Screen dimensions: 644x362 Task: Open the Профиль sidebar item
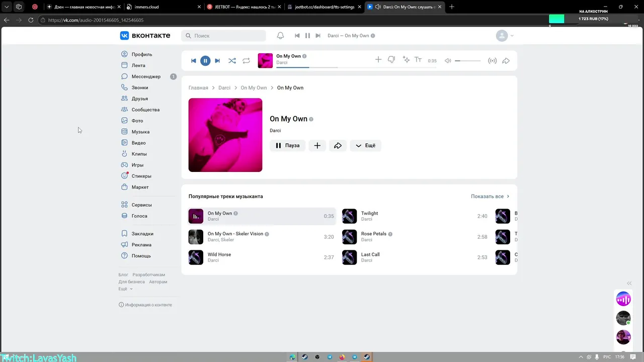click(142, 54)
